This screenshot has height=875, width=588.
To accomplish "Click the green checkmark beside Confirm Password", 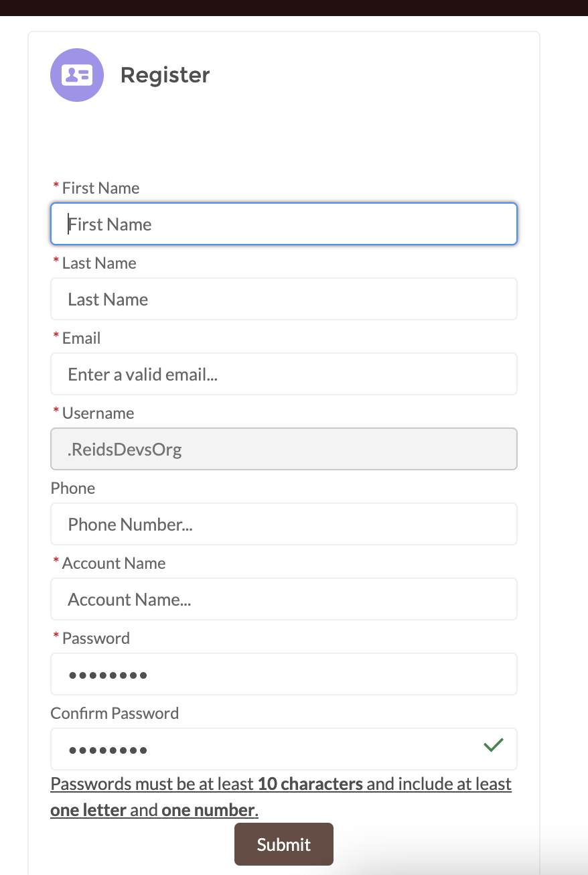I will tap(494, 744).
